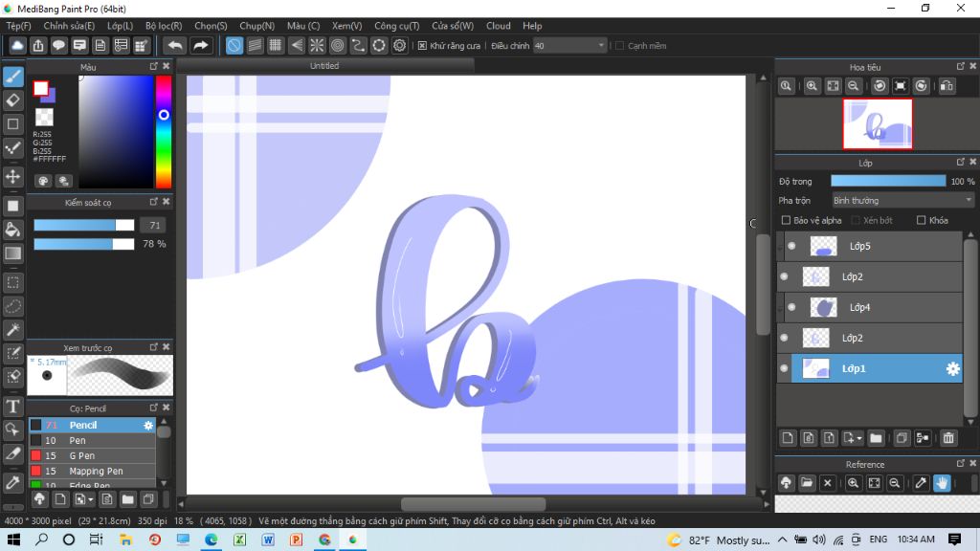Enable radial snap guide
This screenshot has height=551, width=980.
(317, 46)
